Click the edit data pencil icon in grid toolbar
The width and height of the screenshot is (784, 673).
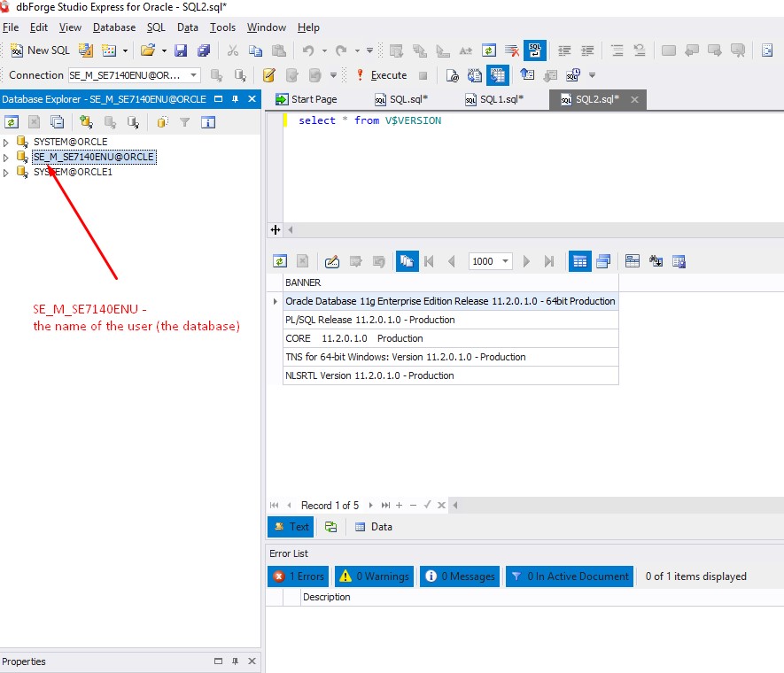click(332, 261)
